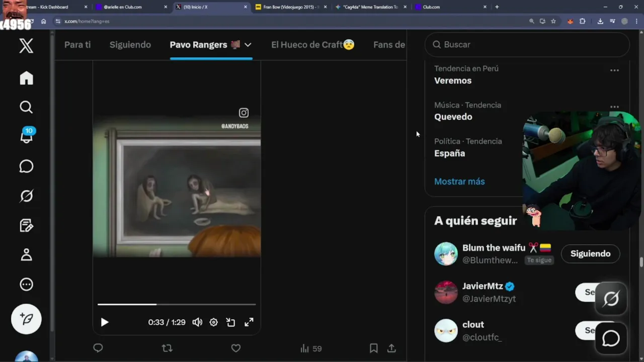644x362 pixels.
Task: Reply to the post with comment icon
Action: pyautogui.click(x=98, y=348)
